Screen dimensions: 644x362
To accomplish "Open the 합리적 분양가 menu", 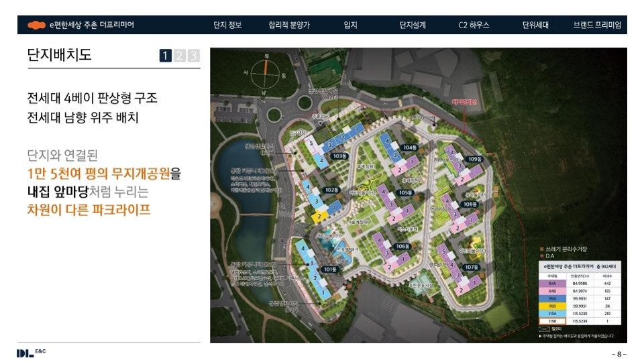I will 289,25.
